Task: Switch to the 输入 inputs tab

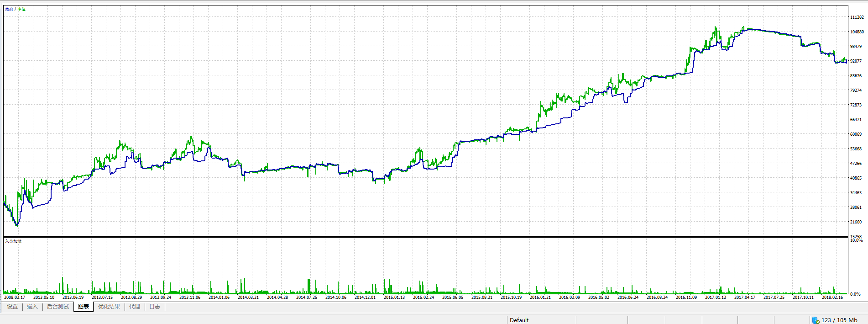Action: 32,307
